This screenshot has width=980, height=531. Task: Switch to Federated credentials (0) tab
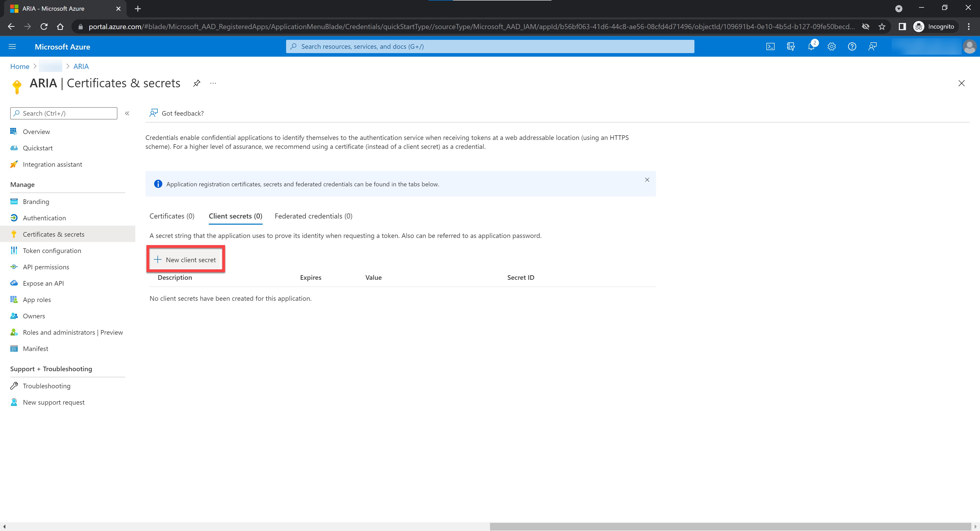[x=313, y=216]
